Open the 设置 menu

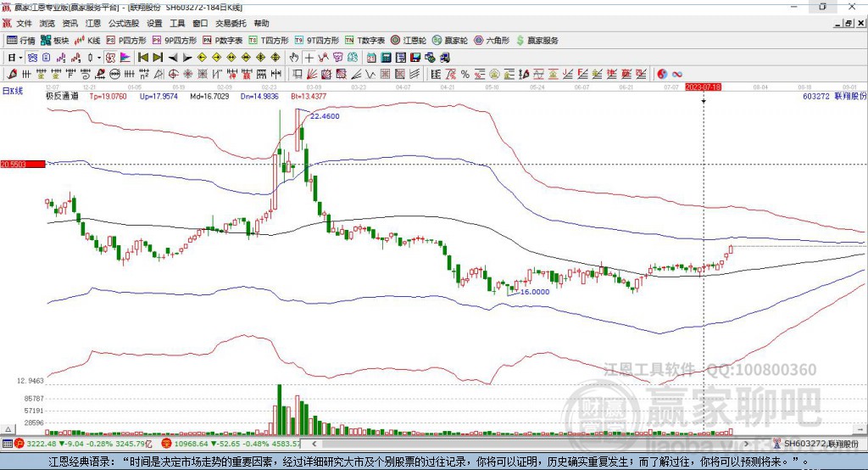coord(154,23)
